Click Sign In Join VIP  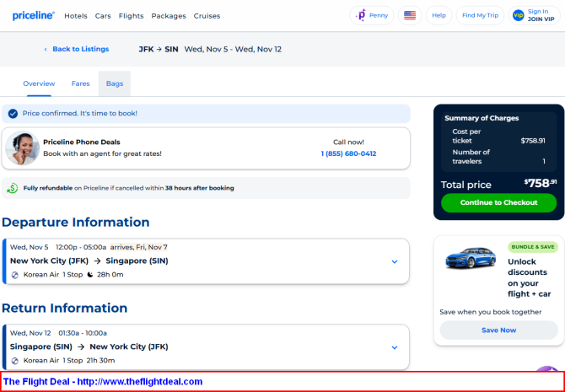535,15
